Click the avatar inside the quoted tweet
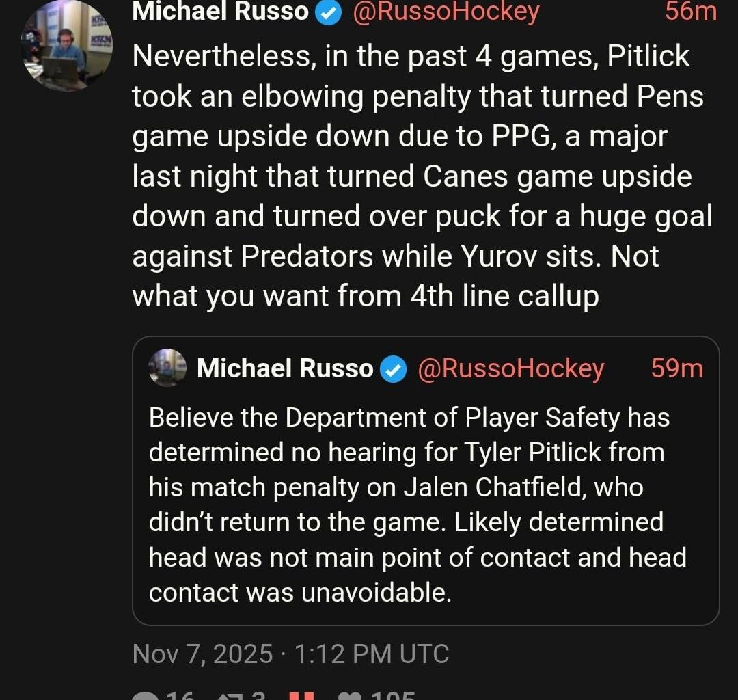This screenshot has width=738, height=700. [166, 368]
